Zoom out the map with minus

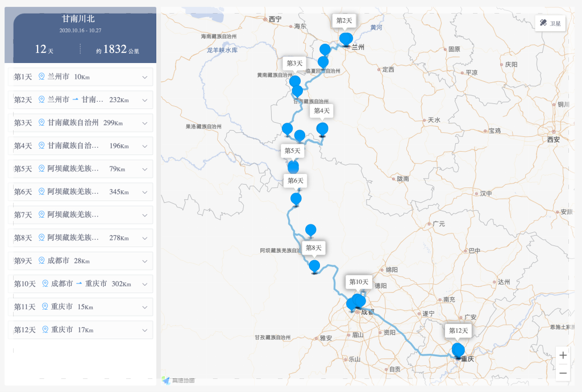[563, 373]
